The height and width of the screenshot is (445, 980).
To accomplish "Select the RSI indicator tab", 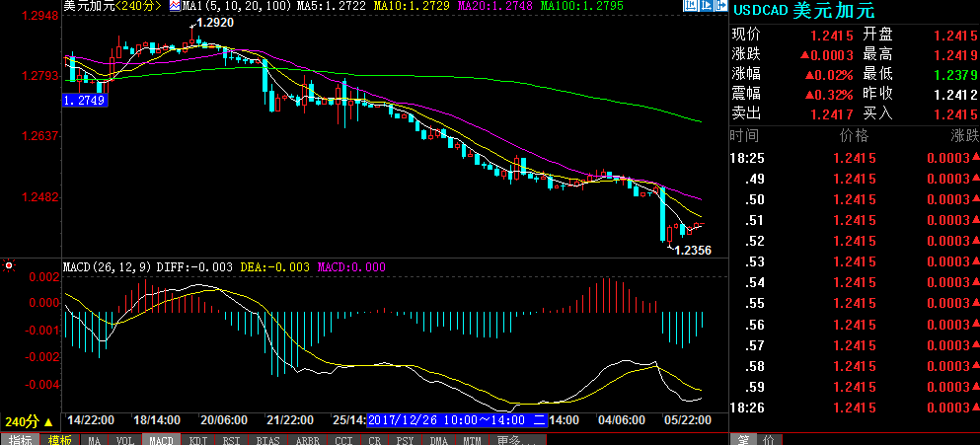I will tap(232, 438).
